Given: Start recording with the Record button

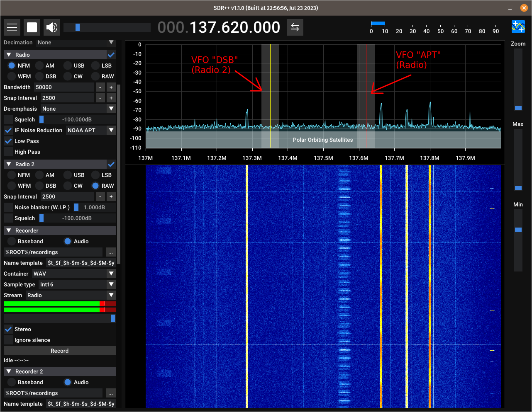Looking at the screenshot, I should (x=59, y=351).
